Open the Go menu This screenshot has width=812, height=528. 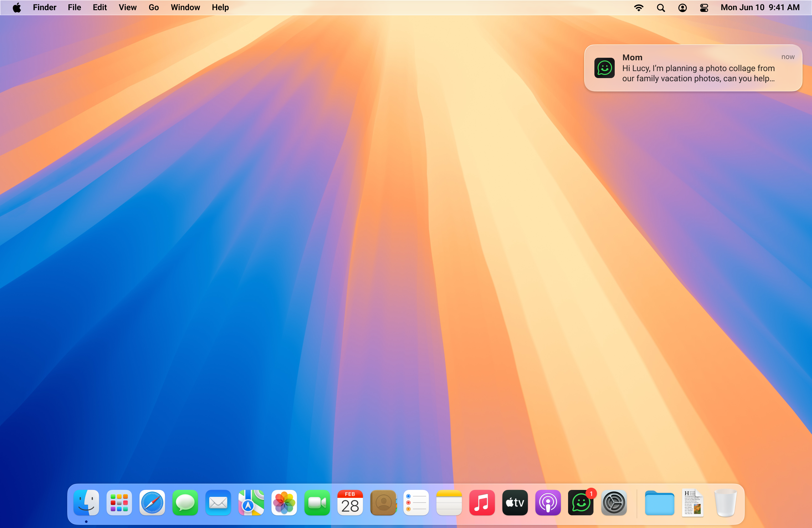point(154,8)
